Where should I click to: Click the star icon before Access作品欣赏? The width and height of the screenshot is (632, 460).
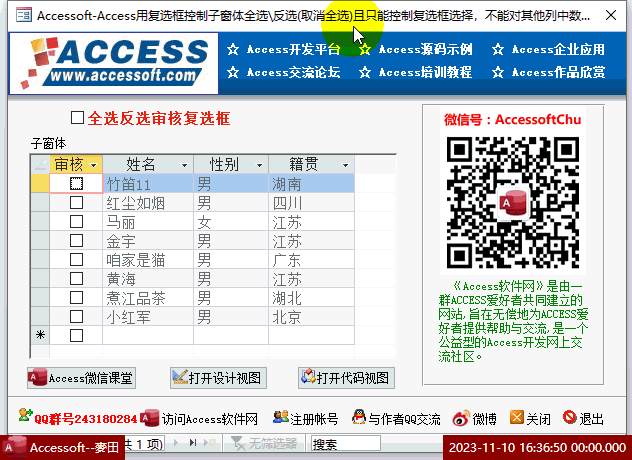coord(498,72)
